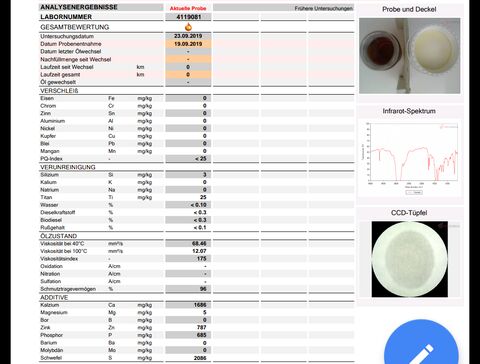Screen dimensions: 480x364
Task: Click the ÖLZUSTAND section heading
Action: (x=59, y=236)
